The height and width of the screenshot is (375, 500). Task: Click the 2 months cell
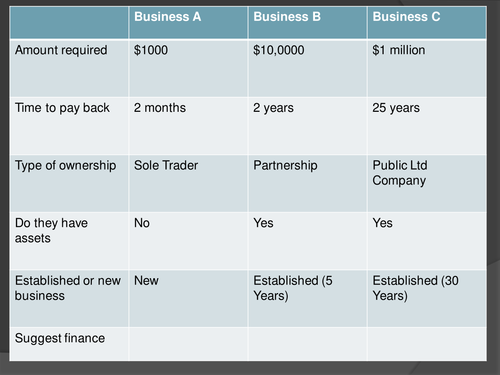[x=188, y=126]
